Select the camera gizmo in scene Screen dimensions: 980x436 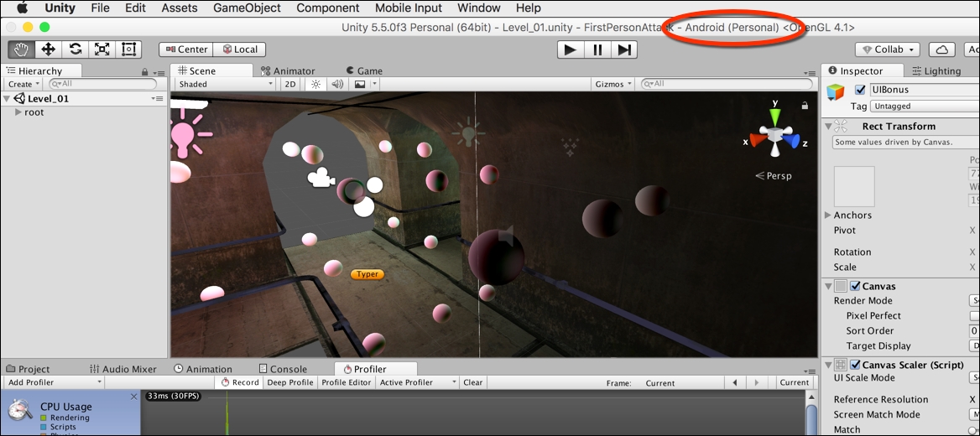coord(320,178)
